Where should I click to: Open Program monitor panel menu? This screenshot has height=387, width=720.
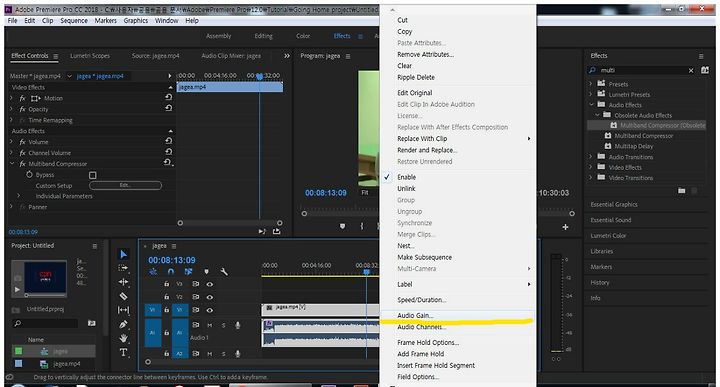click(x=348, y=56)
